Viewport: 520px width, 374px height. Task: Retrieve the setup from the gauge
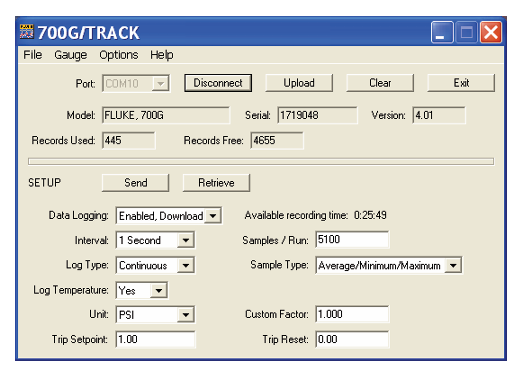click(216, 183)
